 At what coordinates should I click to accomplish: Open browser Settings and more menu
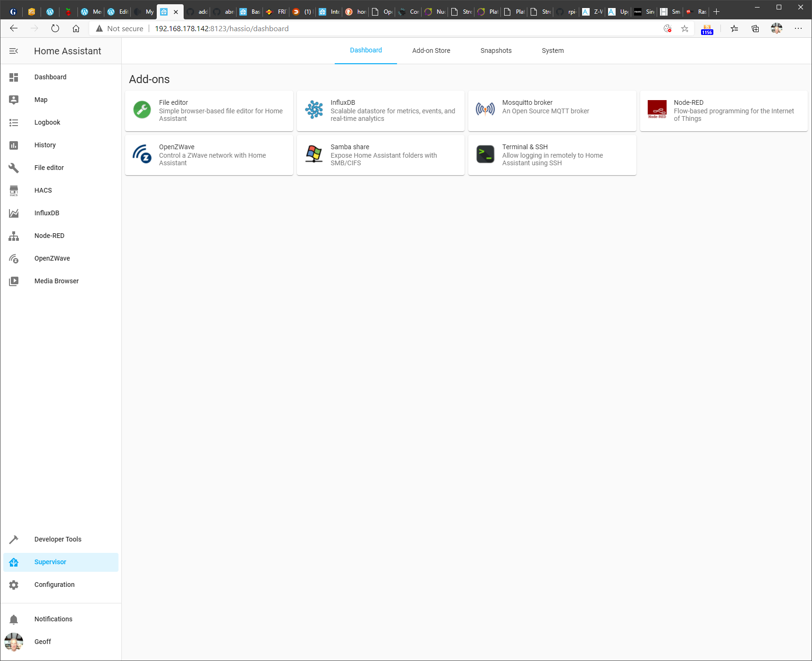pos(798,29)
